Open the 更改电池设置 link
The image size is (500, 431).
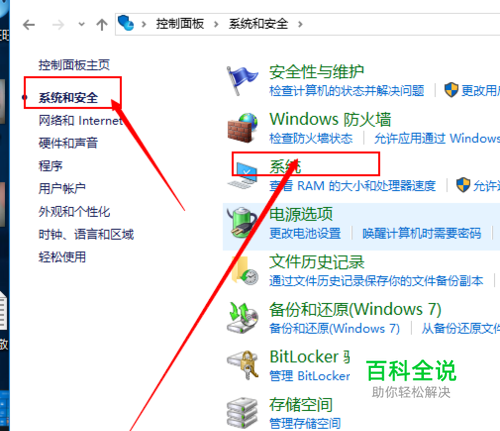tap(305, 233)
